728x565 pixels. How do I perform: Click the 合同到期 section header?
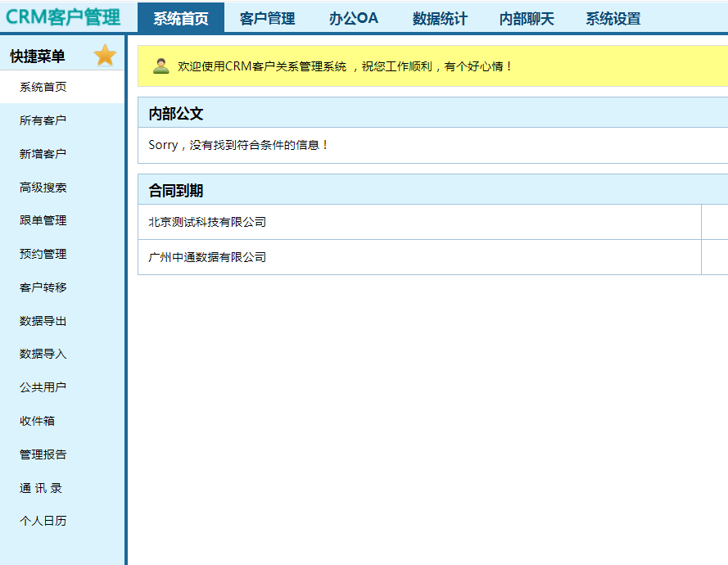[432, 190]
